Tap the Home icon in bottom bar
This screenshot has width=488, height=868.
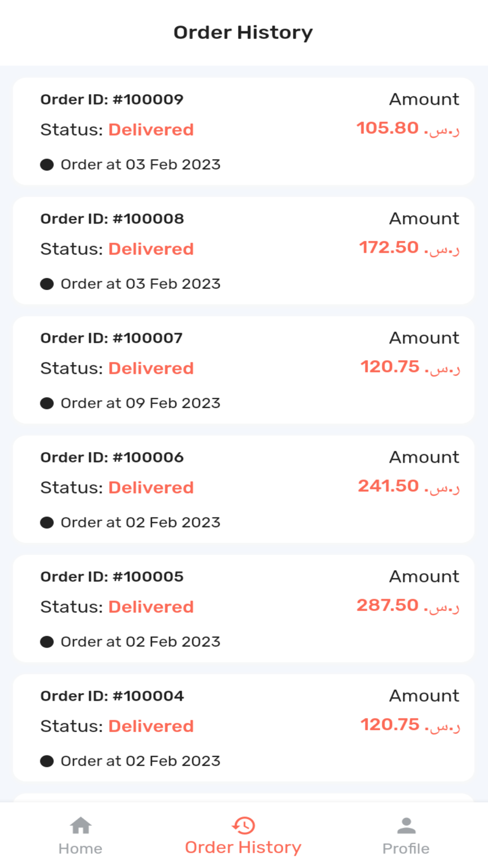[81, 826]
